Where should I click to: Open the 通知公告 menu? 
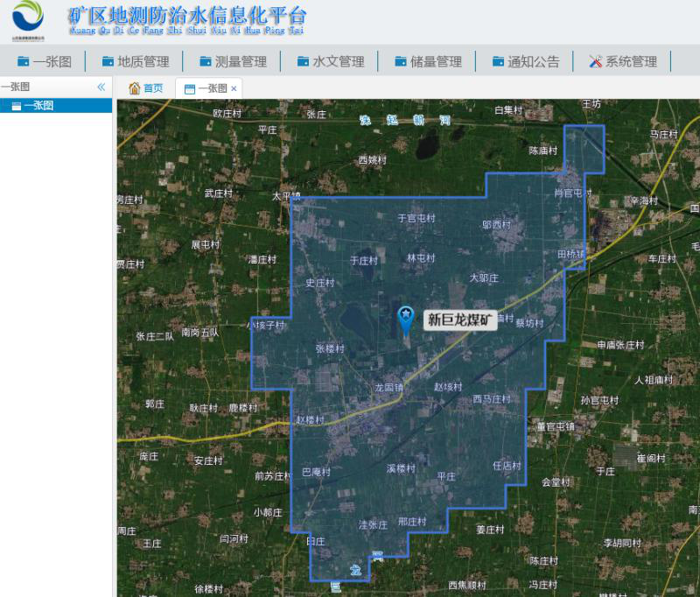526,61
